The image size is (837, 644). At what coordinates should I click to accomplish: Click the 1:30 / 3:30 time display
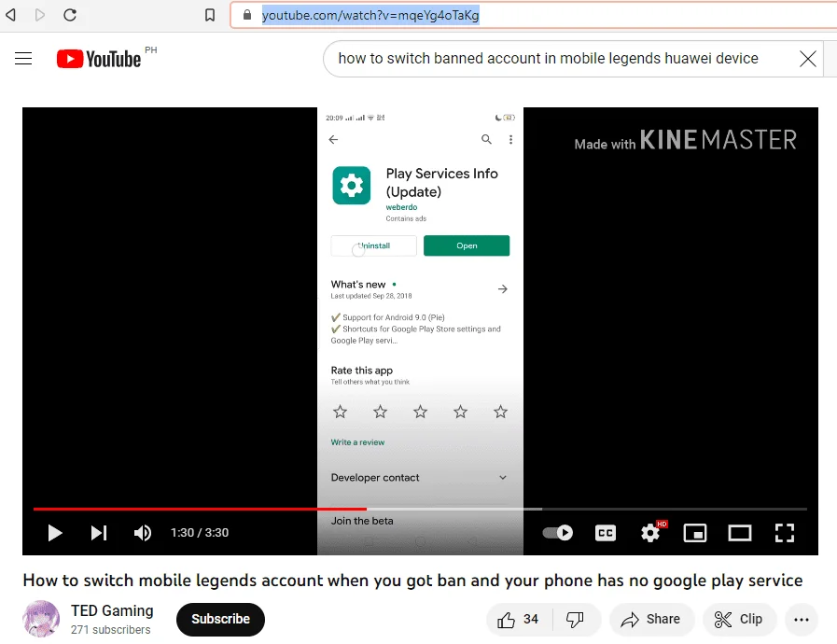point(200,532)
